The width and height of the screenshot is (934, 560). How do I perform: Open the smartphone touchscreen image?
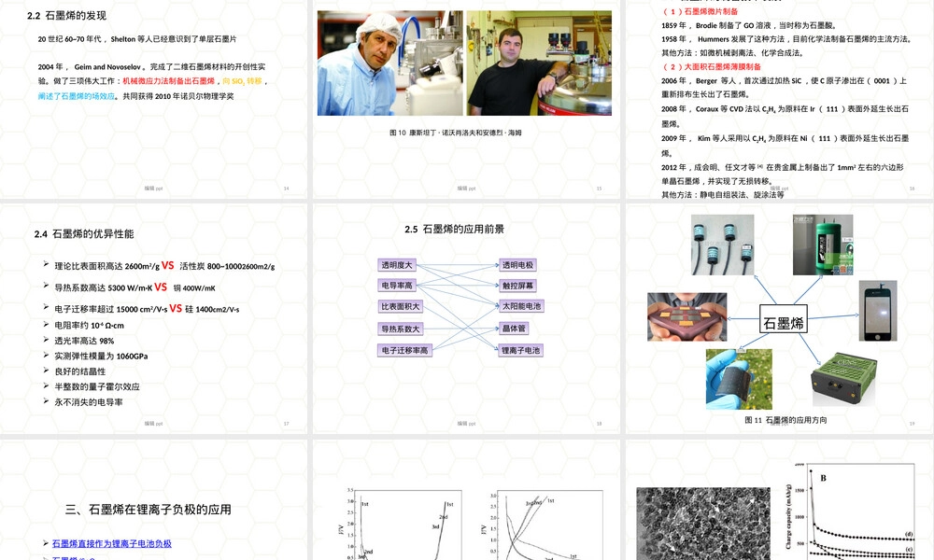877,311
